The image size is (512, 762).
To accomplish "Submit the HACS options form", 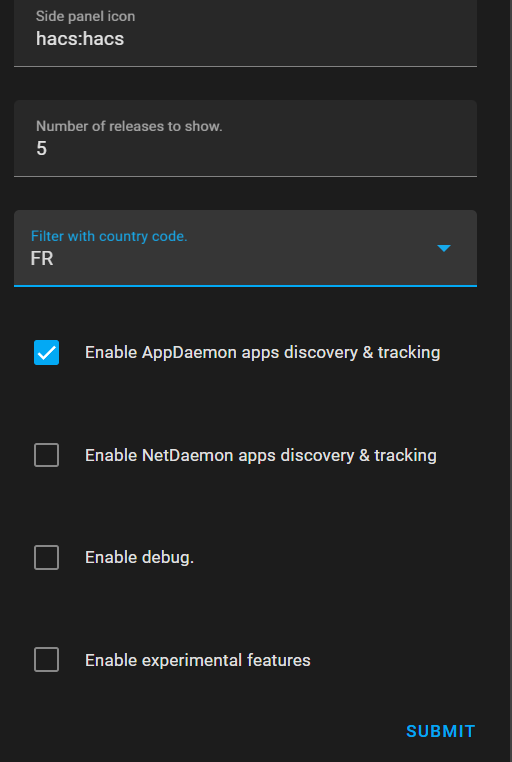I will click(441, 731).
